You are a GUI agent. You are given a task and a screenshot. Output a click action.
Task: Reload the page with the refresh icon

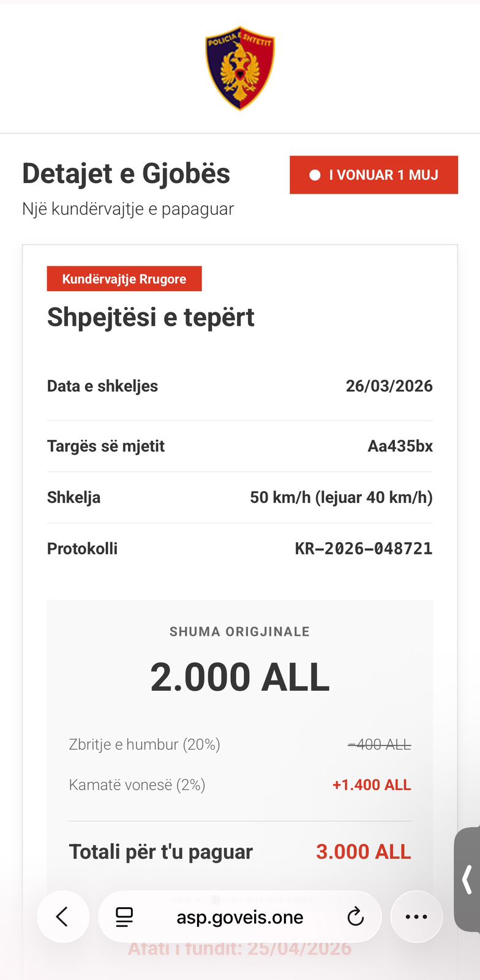[x=355, y=917]
